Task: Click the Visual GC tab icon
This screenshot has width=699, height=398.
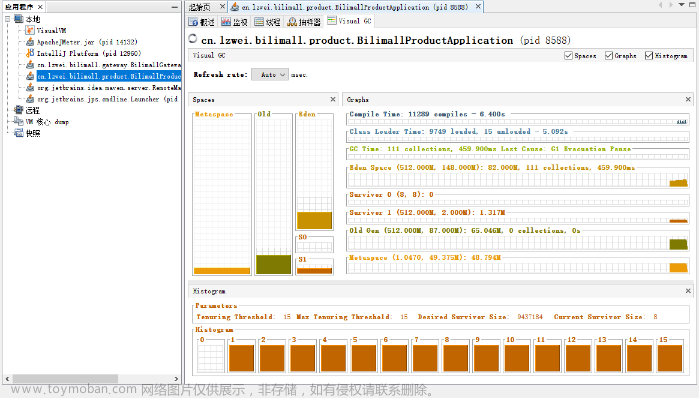Action: (x=332, y=21)
